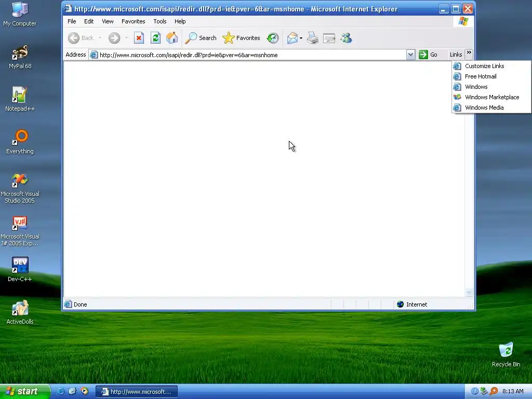Expand the Back button history dropdown arrow

pyautogui.click(x=100, y=38)
